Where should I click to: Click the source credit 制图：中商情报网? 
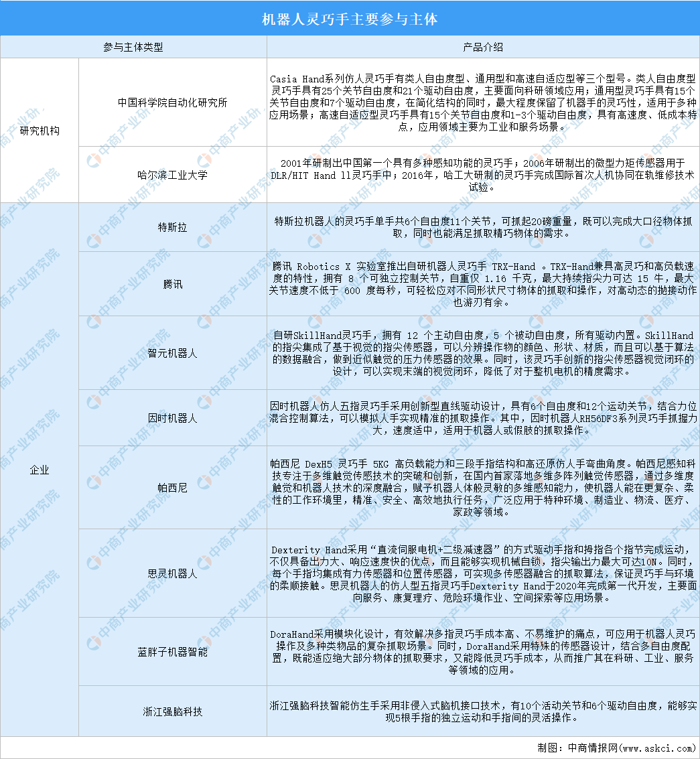point(616,748)
